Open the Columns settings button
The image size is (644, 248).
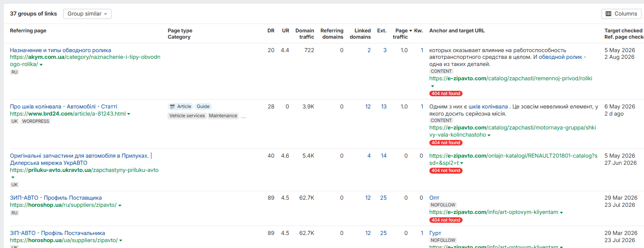pyautogui.click(x=621, y=14)
